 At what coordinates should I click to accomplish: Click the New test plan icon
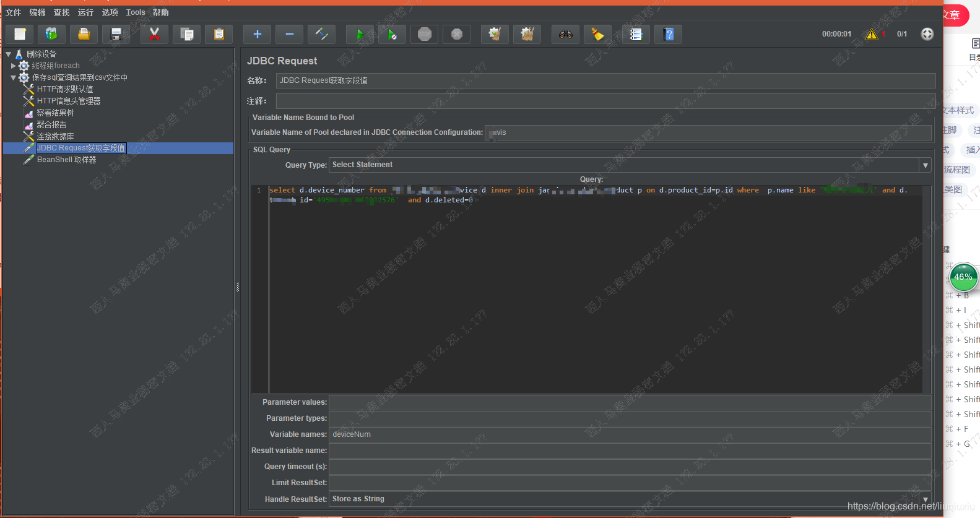(20, 34)
